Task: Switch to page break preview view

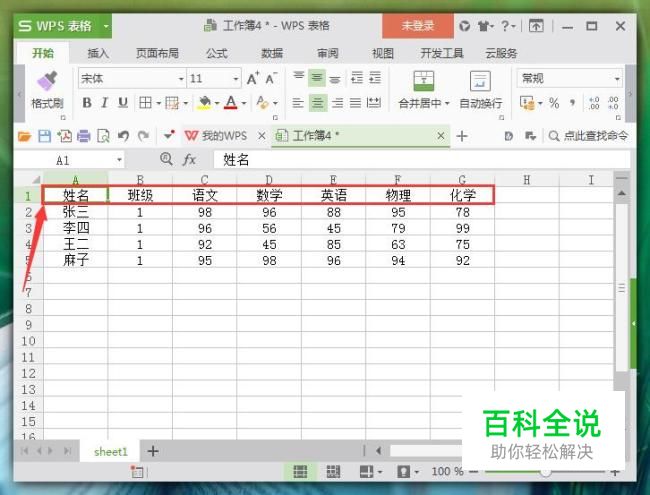Action: (x=333, y=471)
